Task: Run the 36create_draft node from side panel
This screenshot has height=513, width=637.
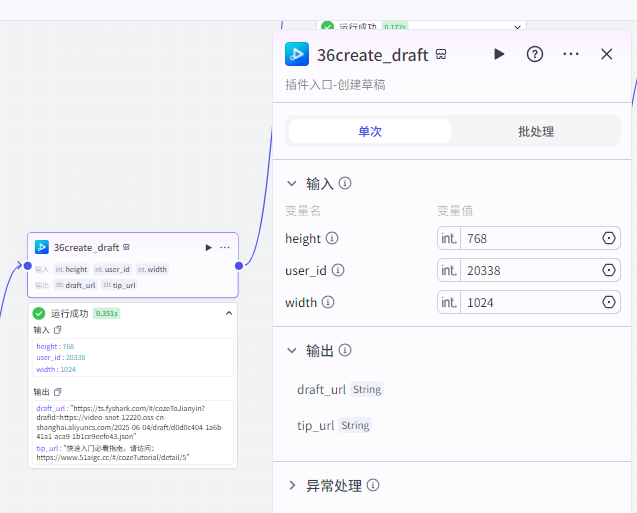Action: (x=499, y=54)
